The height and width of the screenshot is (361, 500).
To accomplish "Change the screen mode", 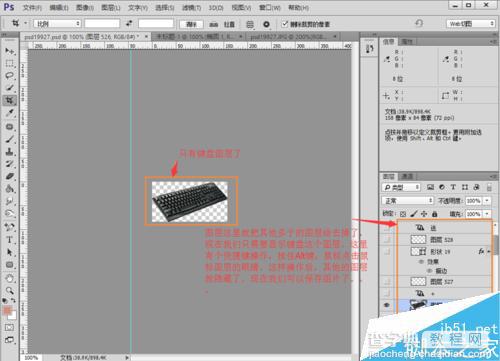I will (x=9, y=340).
